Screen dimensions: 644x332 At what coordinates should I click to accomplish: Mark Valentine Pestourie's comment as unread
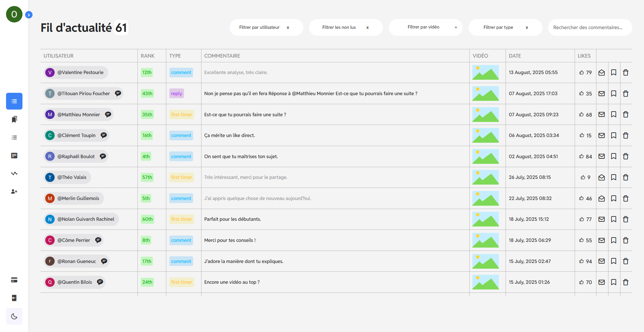click(602, 72)
